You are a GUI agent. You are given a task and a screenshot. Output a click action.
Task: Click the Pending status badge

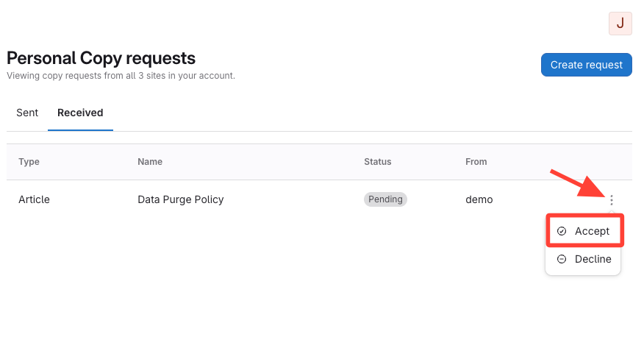click(x=385, y=199)
